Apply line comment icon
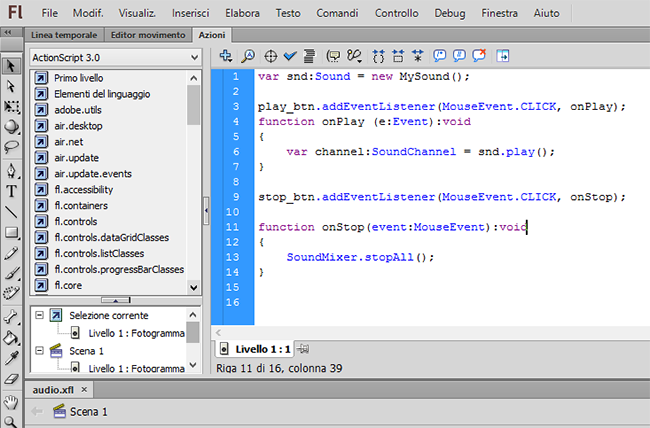The width and height of the screenshot is (650, 428). (459, 56)
